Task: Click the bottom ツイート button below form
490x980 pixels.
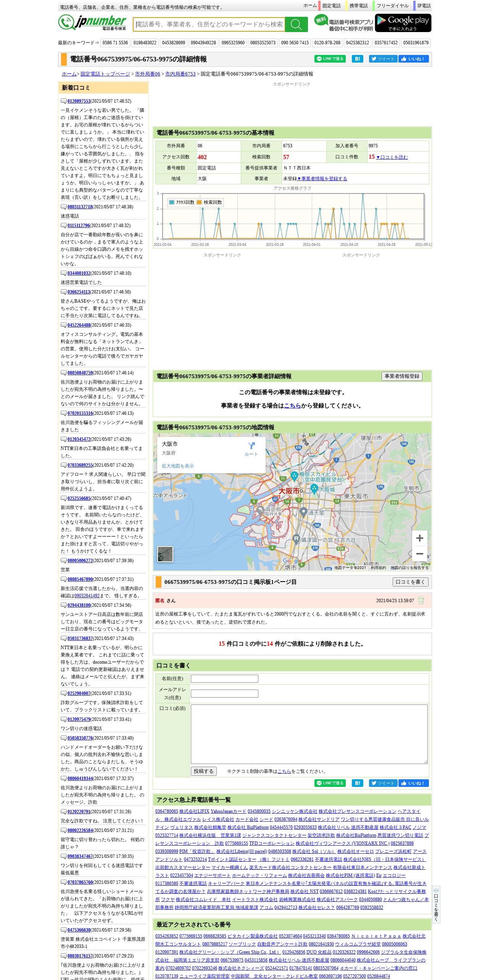Action: pyautogui.click(x=383, y=783)
